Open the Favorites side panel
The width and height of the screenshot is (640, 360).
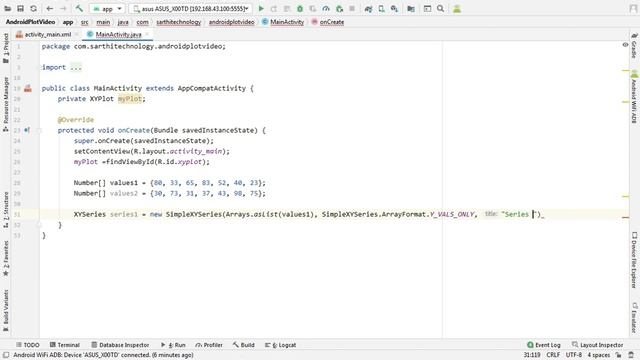(x=6, y=258)
